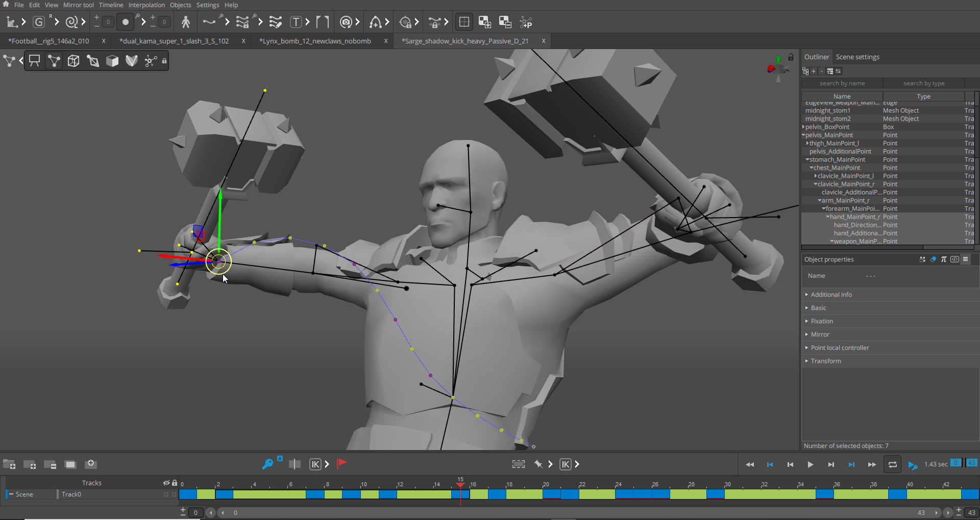Click the text T tool icon
Viewport: 980px width, 520px height.
click(296, 22)
